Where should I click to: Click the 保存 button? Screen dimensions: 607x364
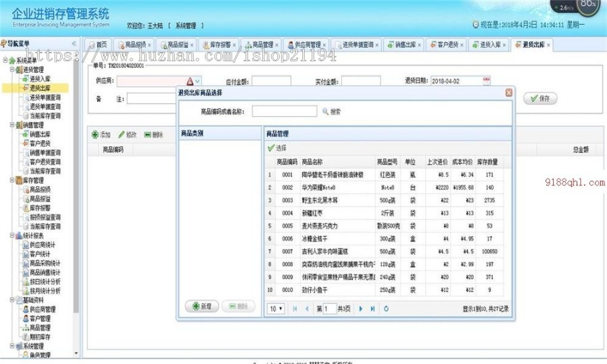pos(540,98)
